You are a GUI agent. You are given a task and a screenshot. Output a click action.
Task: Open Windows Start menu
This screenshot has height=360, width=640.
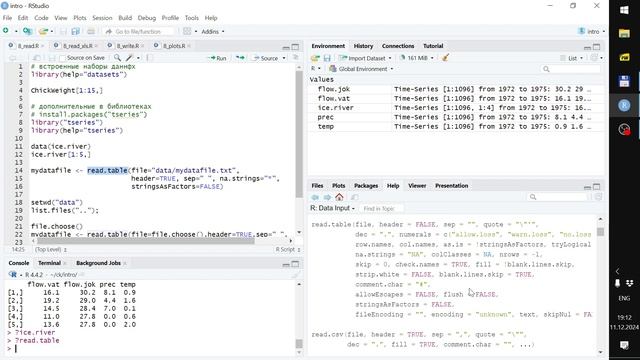(624, 10)
